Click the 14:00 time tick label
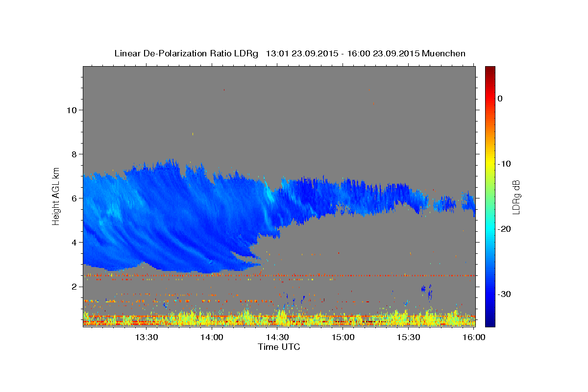 [212, 337]
